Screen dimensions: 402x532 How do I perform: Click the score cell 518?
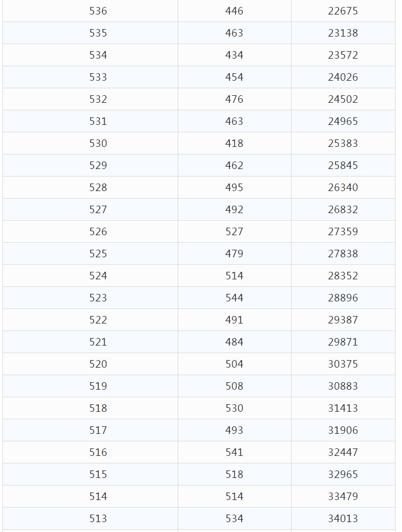(x=98, y=408)
